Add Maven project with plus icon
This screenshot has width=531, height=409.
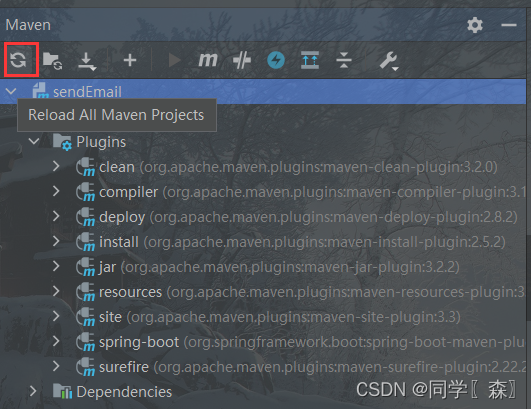[x=130, y=61]
